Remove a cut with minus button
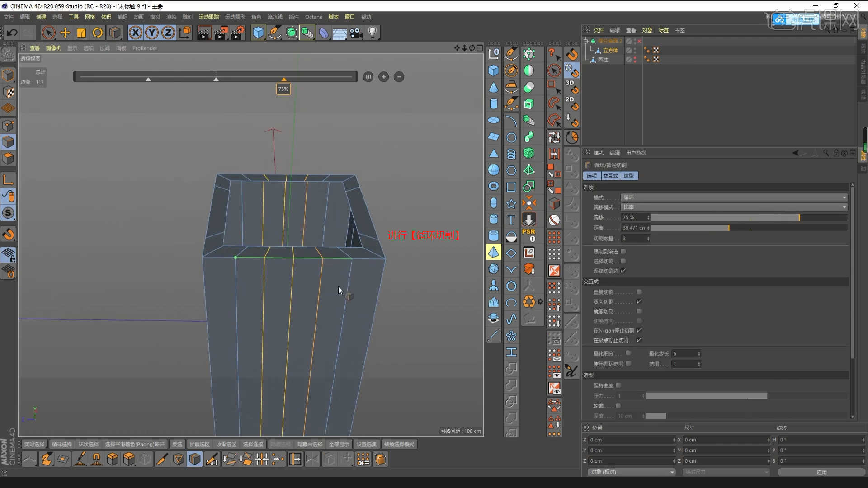This screenshot has height=488, width=868. [x=399, y=77]
